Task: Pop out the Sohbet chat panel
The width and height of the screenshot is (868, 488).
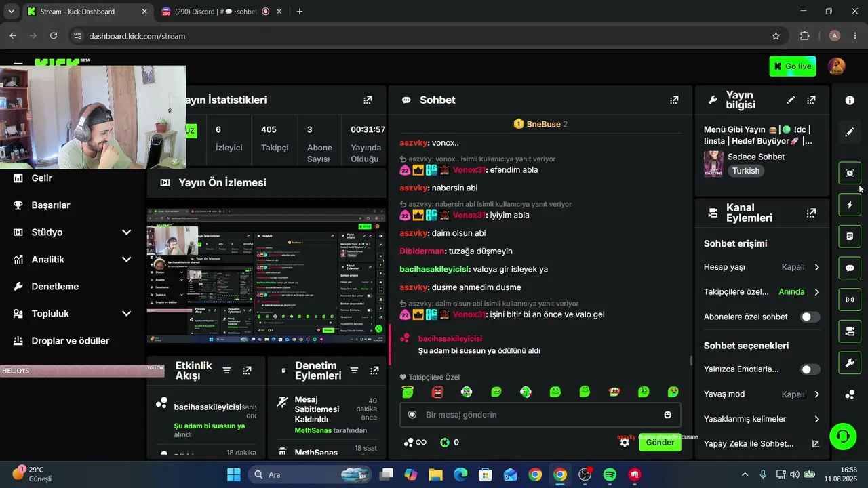Action: [x=674, y=100]
